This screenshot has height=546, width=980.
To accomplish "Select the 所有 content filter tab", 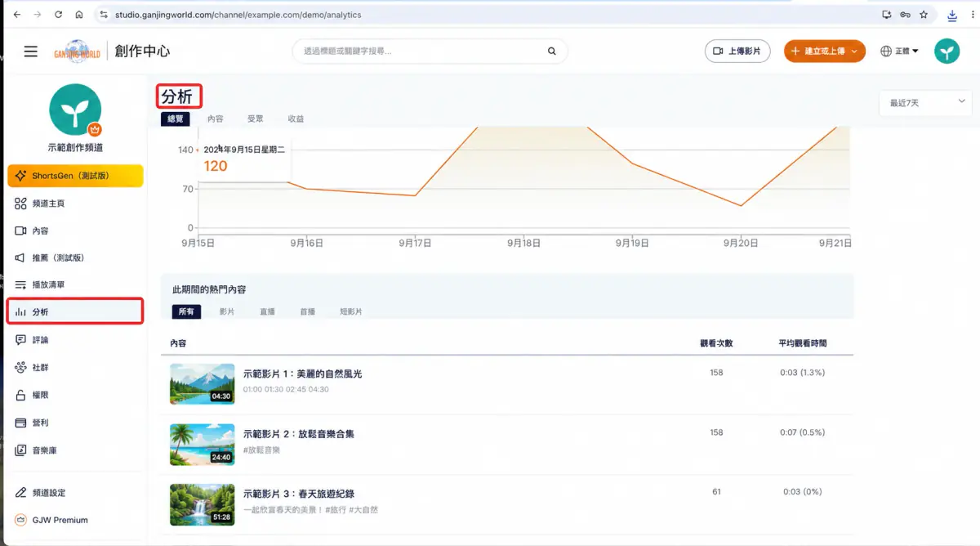I will click(186, 311).
